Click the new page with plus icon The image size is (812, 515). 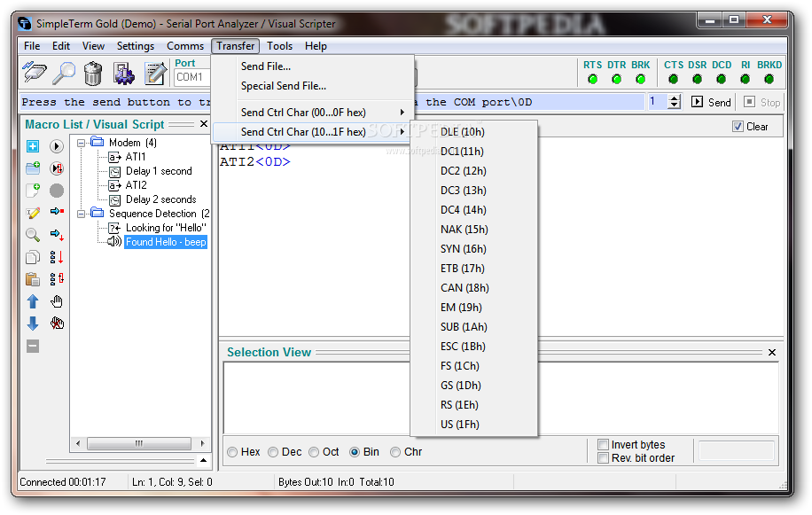(x=33, y=190)
